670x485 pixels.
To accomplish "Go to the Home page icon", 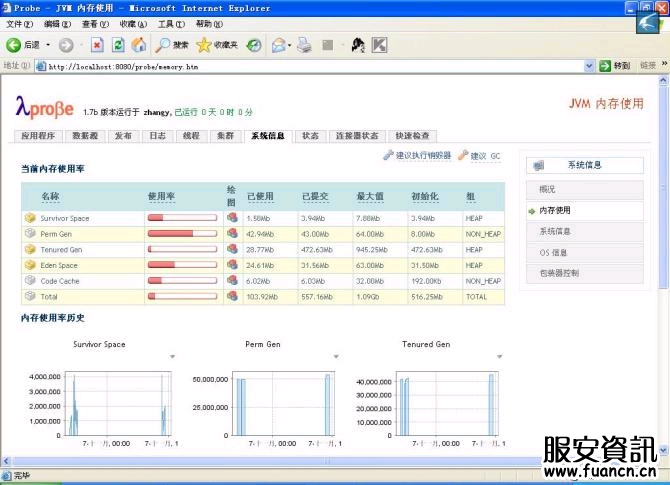I will [139, 45].
